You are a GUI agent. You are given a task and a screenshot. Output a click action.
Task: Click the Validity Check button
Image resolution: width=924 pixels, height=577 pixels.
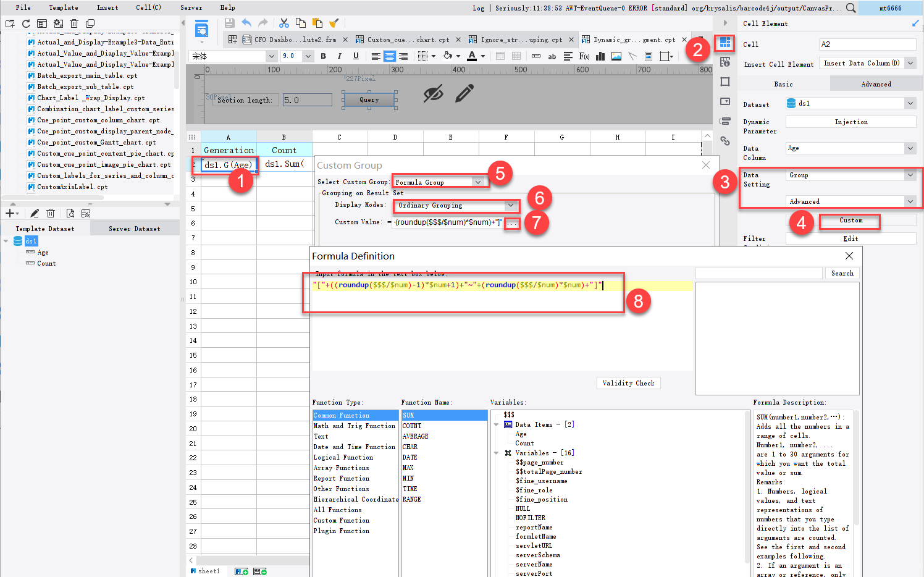pyautogui.click(x=628, y=382)
